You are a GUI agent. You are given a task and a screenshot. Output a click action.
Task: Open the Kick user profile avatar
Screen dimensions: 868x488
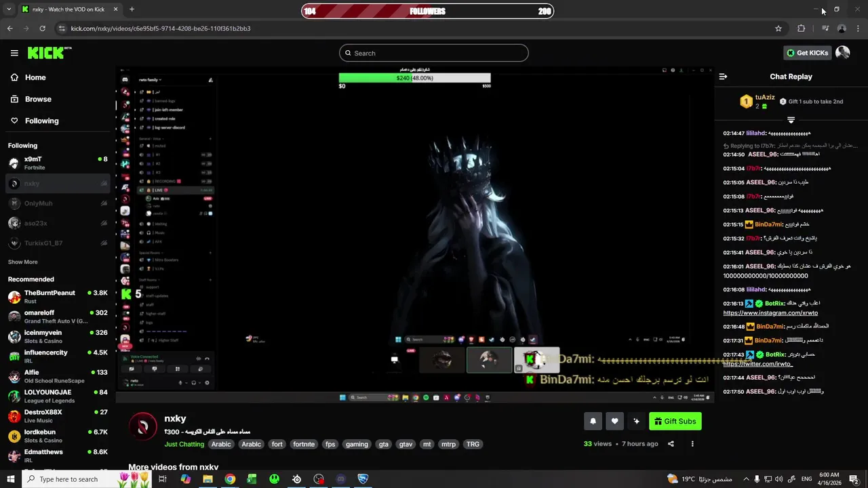(x=842, y=53)
